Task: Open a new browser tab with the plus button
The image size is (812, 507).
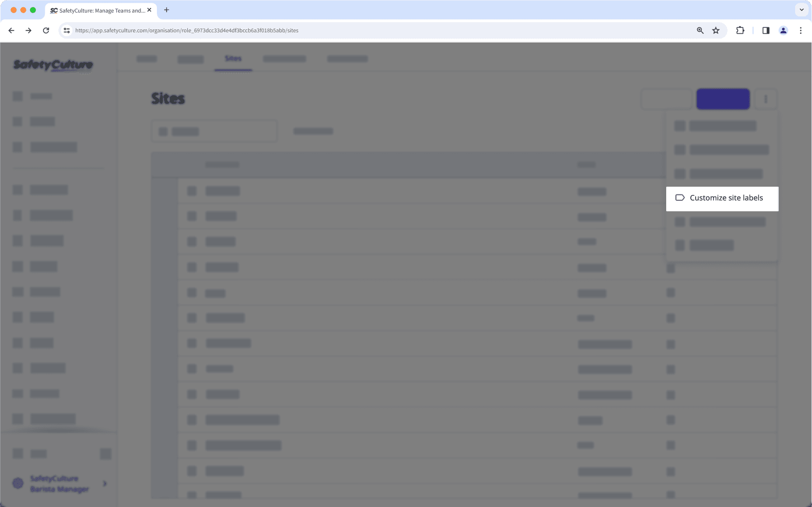Action: 167,10
